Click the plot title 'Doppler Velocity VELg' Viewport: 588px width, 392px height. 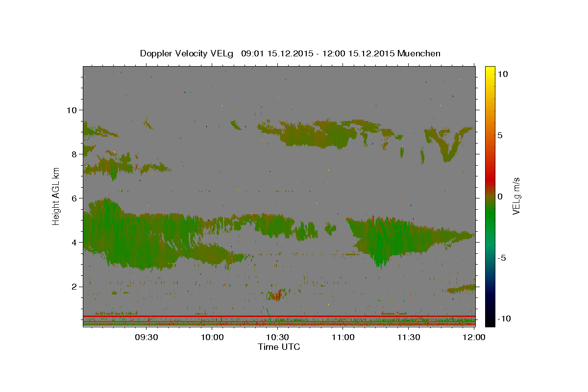click(188, 53)
